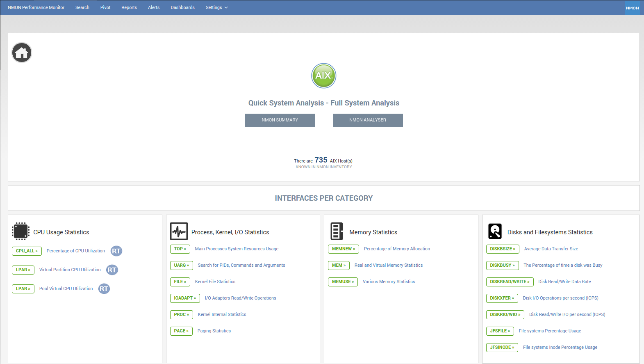
Task: Click NMON Performance Monitor app title
Action: coord(36,7)
